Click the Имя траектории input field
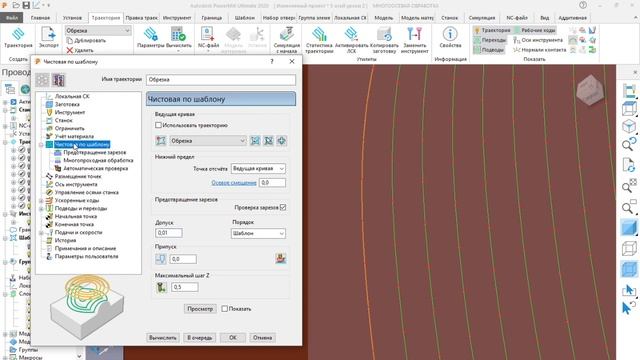 click(x=221, y=80)
